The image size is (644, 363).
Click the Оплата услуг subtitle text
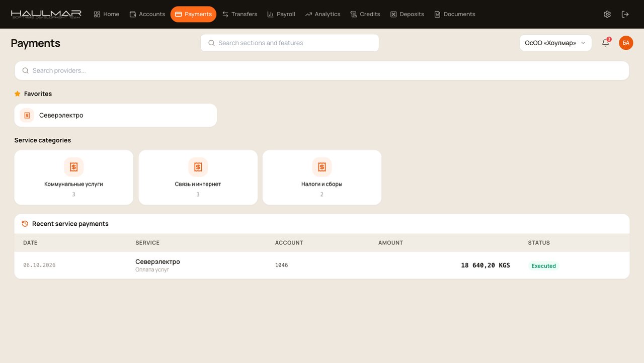click(x=152, y=270)
